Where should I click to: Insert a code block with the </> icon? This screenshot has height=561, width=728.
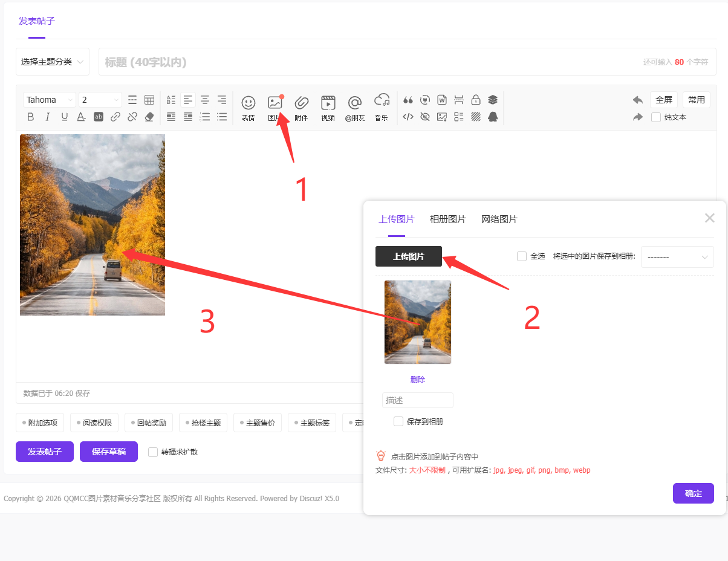pyautogui.click(x=408, y=117)
